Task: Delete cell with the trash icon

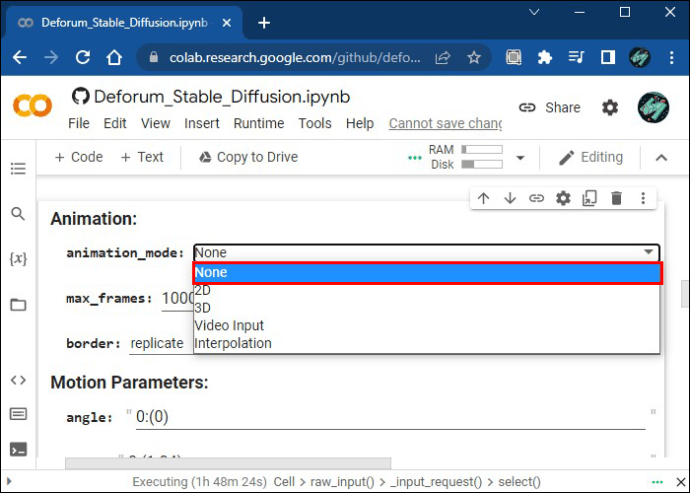Action: click(x=617, y=199)
